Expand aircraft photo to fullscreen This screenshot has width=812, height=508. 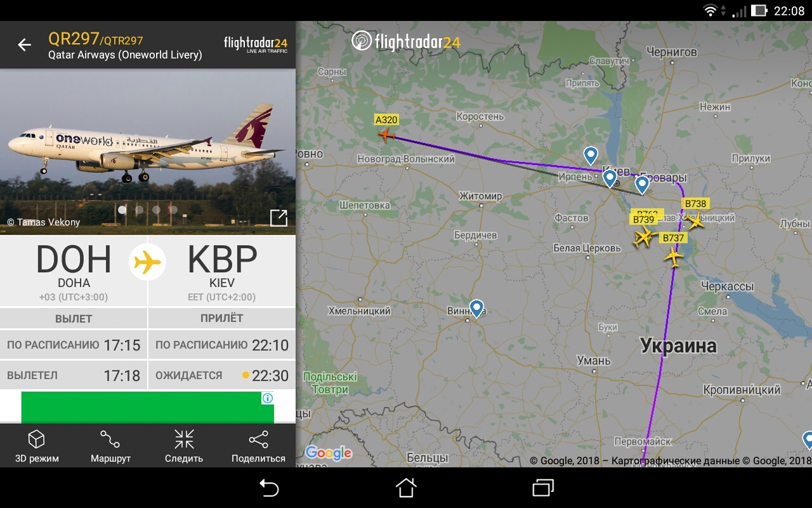(278, 218)
